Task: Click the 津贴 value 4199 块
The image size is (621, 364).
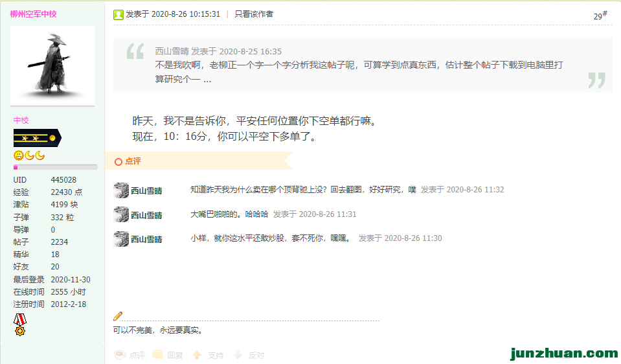Action: click(x=64, y=205)
